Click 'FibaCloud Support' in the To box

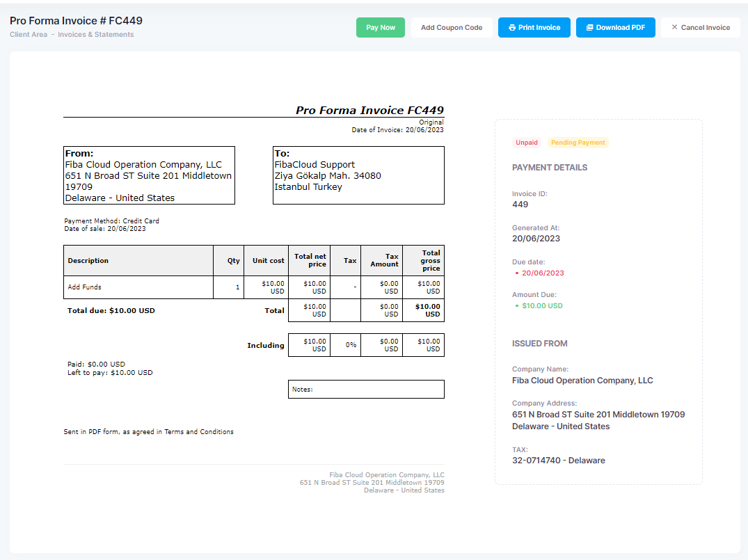coord(315,165)
